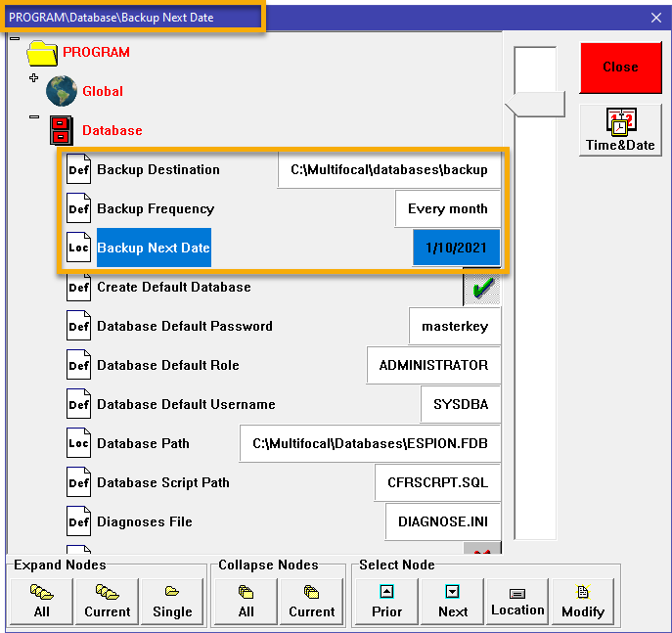672x633 pixels.
Task: Select the PROGRAM tree label
Action: 96,52
